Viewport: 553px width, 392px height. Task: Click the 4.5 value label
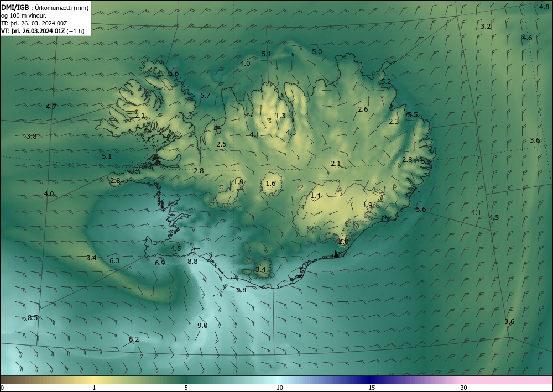(x=176, y=249)
